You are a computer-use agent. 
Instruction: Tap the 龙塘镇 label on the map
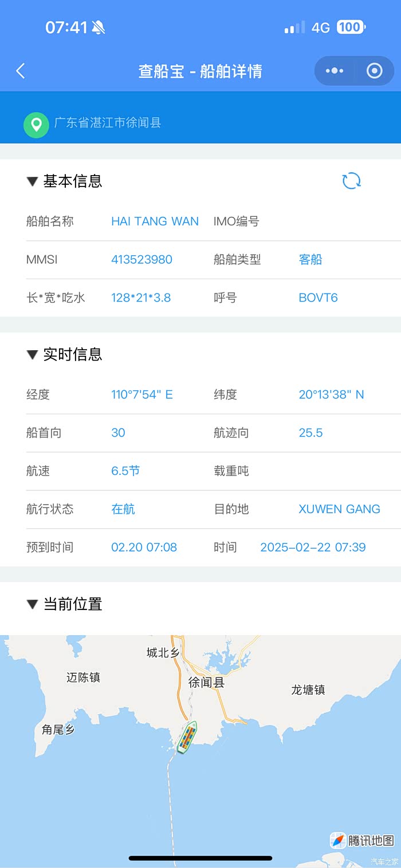(308, 690)
